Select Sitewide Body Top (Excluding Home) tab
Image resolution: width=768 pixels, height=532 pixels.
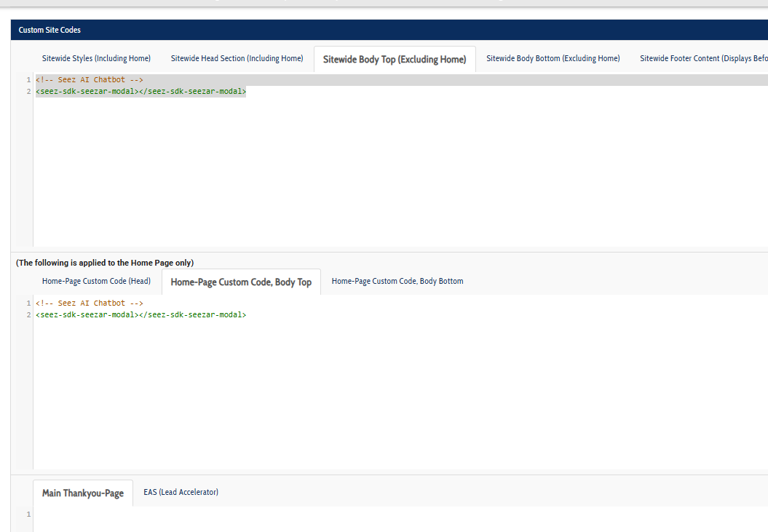click(395, 59)
